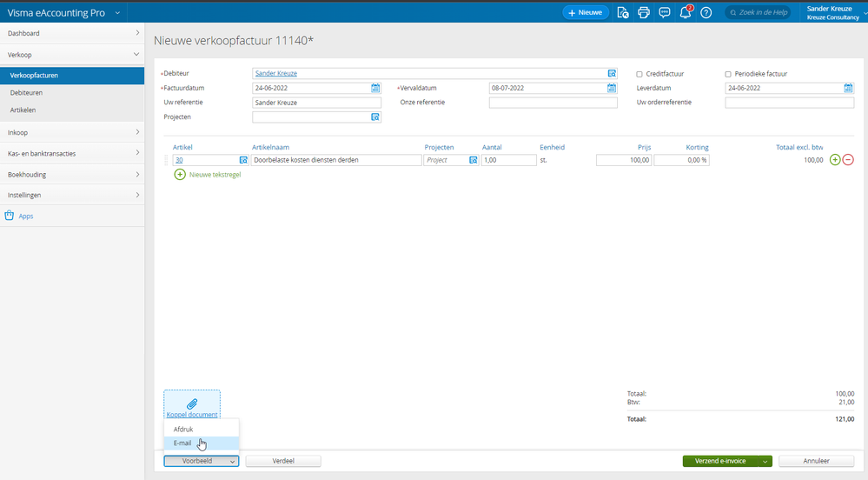Select Afdruk in the popup menu
Screen dimensions: 868x480
[183, 430]
